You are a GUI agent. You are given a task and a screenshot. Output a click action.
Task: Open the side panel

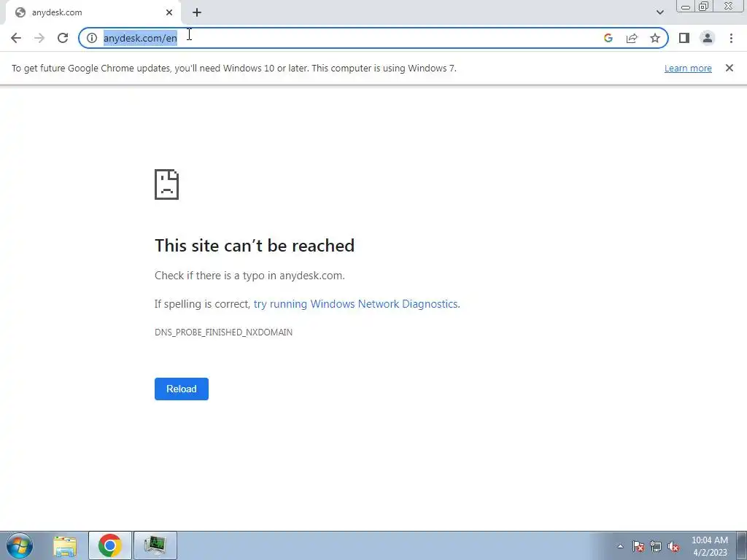point(684,38)
